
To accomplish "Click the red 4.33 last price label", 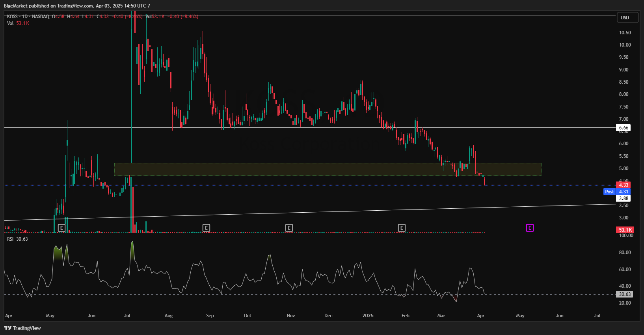I will tap(623, 185).
